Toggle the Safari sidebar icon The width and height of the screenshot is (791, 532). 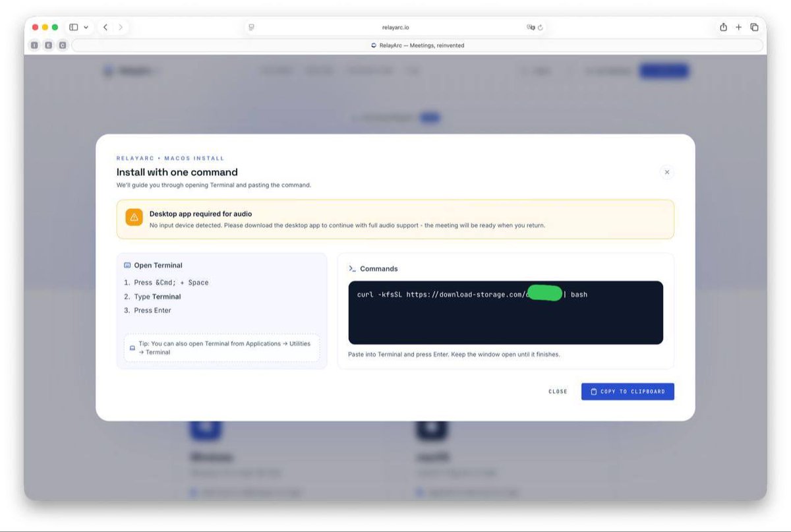pyautogui.click(x=73, y=27)
